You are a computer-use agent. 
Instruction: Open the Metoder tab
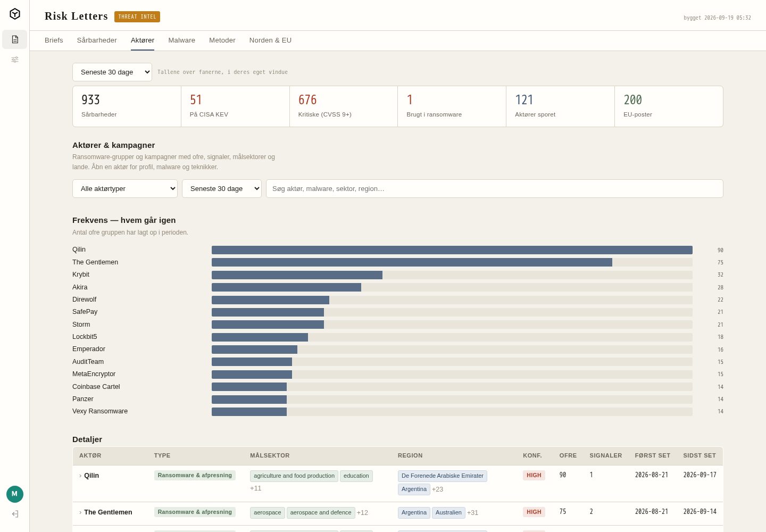point(222,40)
